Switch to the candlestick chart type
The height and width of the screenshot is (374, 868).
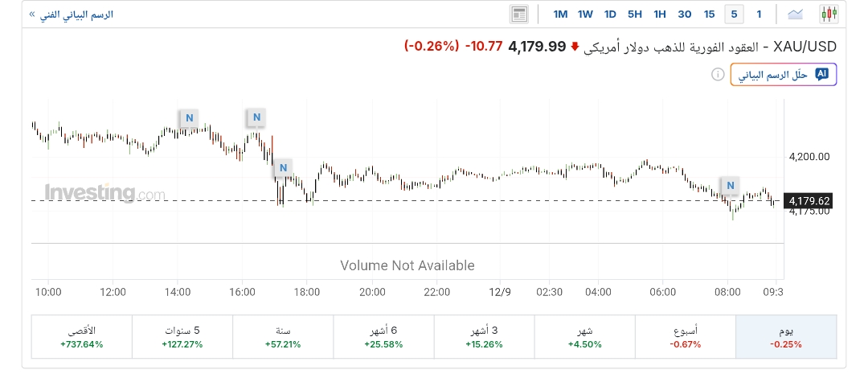[x=829, y=14]
